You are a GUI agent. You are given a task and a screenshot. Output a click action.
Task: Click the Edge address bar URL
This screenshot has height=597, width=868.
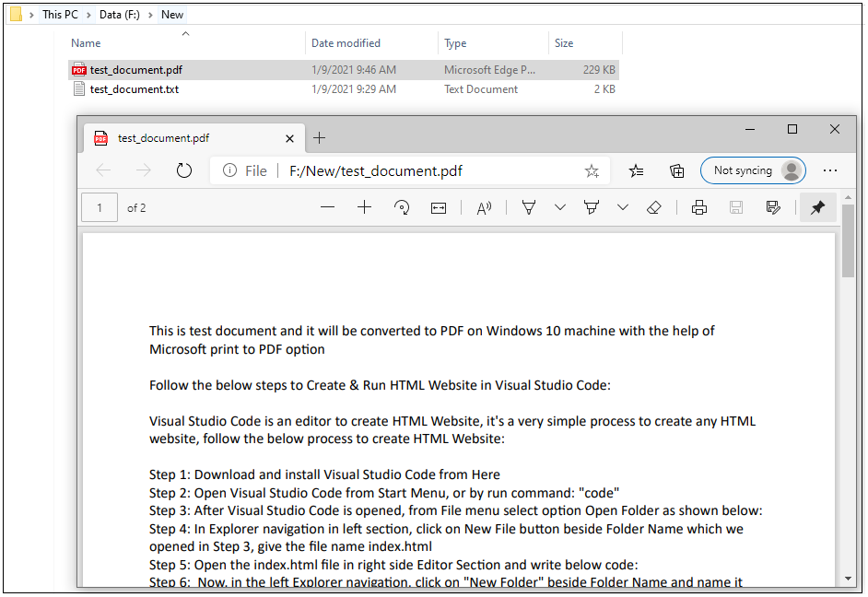pyautogui.click(x=376, y=171)
